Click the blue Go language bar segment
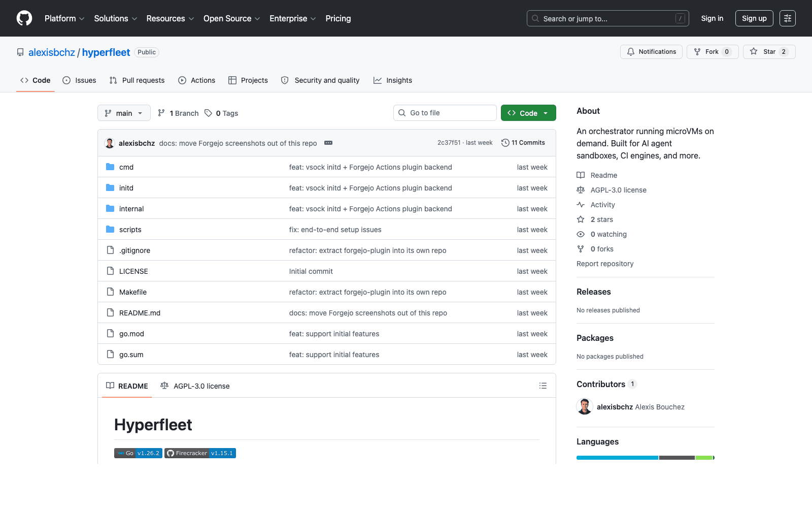 click(x=617, y=458)
